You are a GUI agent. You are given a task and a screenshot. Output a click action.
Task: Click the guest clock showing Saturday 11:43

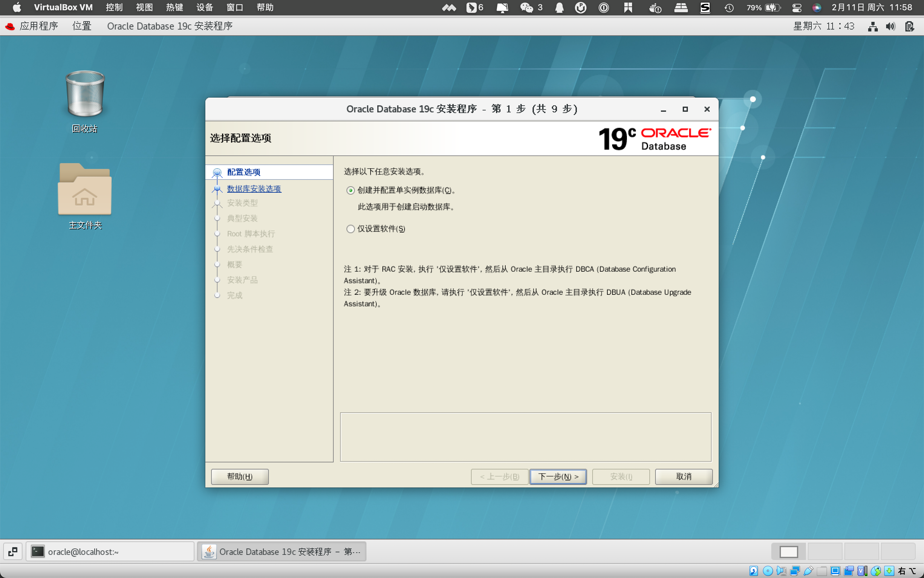[824, 26]
